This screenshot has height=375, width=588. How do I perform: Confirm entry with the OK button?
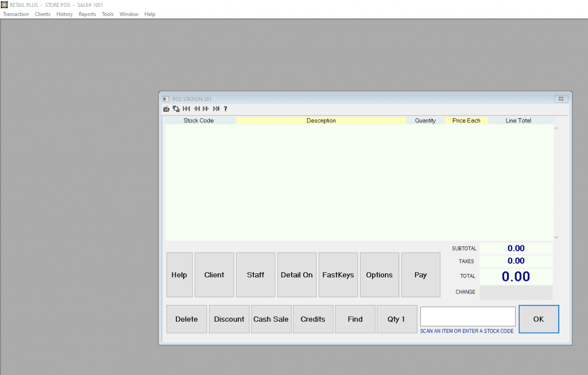click(538, 319)
